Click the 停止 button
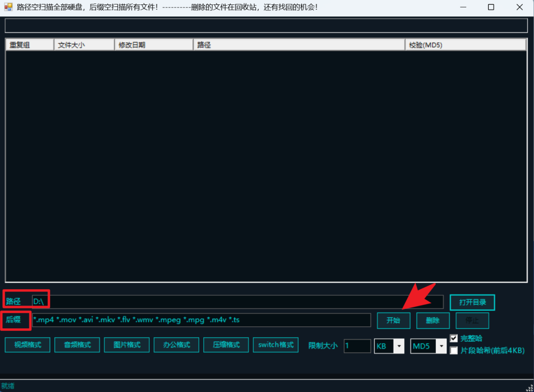This screenshot has height=392, width=534. click(472, 320)
